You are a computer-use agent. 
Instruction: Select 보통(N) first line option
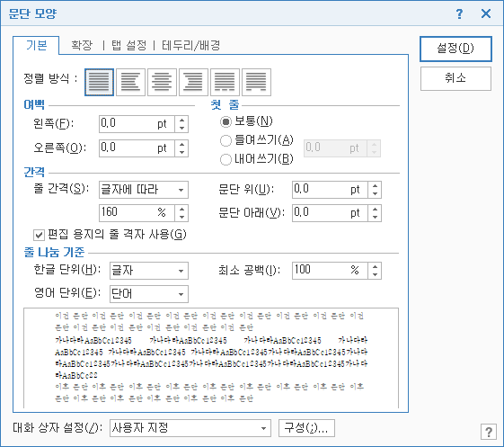(246, 121)
